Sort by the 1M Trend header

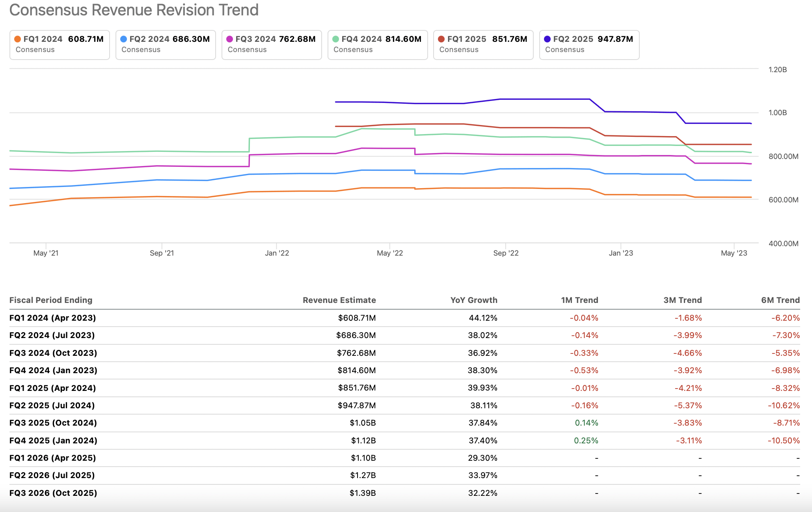click(x=579, y=300)
